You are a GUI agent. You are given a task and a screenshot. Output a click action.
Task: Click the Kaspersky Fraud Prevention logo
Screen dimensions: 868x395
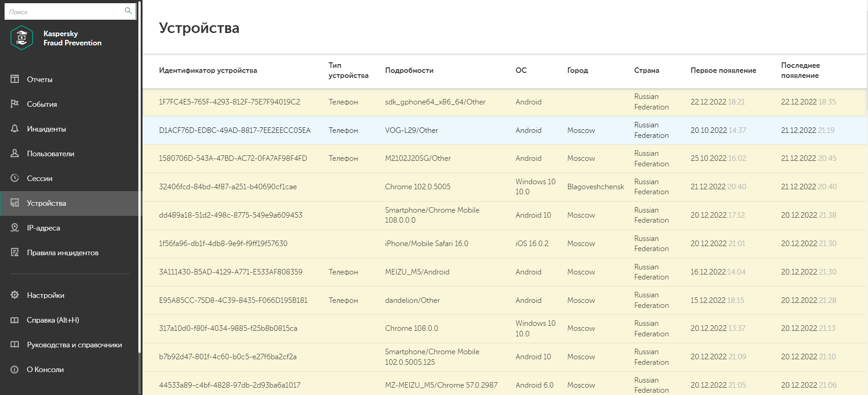22,38
